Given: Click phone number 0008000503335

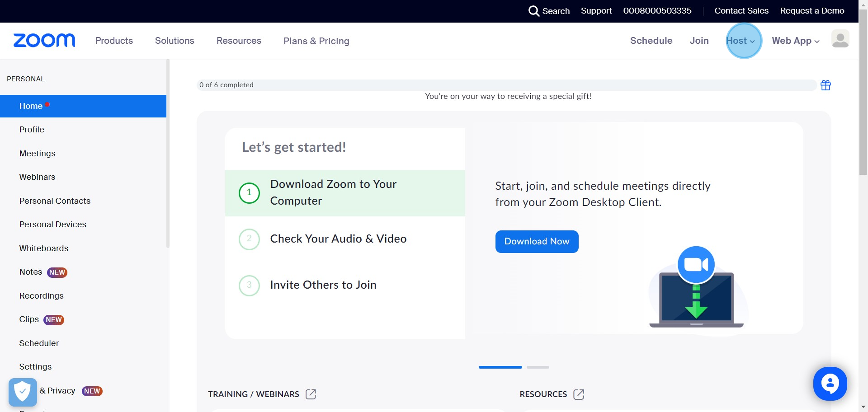Looking at the screenshot, I should click(x=657, y=11).
